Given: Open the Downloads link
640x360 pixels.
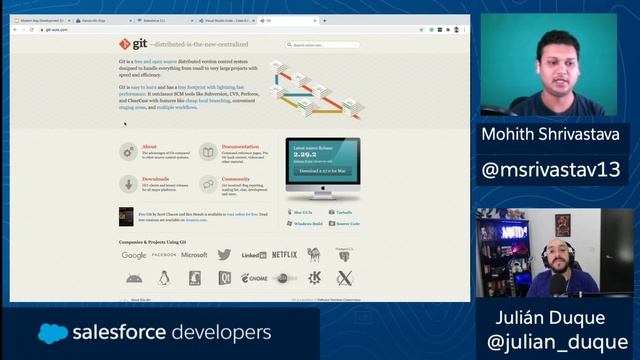Looking at the screenshot, I should pyautogui.click(x=156, y=179).
